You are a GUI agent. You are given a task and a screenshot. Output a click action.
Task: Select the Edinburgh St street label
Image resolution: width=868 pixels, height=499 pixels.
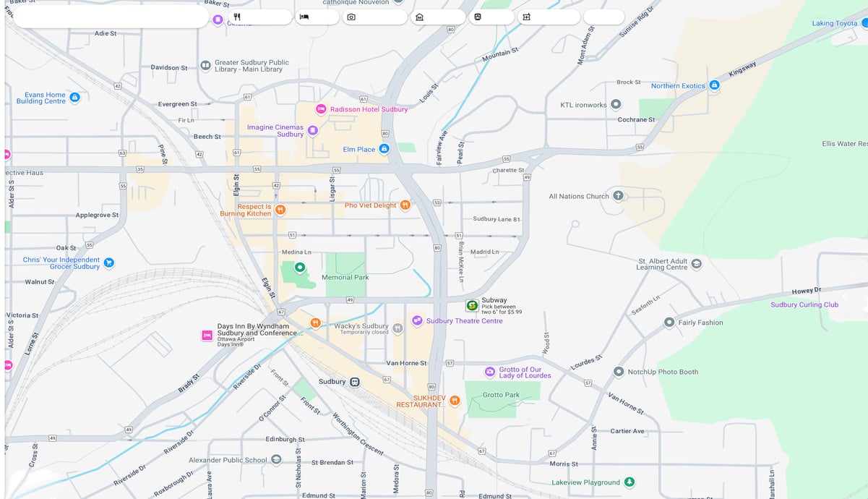click(x=285, y=439)
